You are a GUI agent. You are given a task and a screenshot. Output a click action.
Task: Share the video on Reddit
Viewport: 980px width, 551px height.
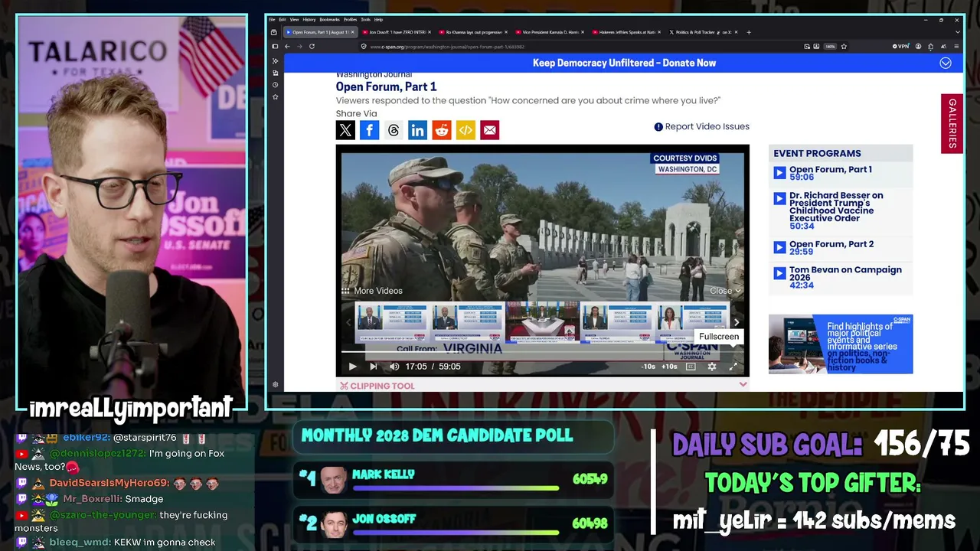point(442,130)
